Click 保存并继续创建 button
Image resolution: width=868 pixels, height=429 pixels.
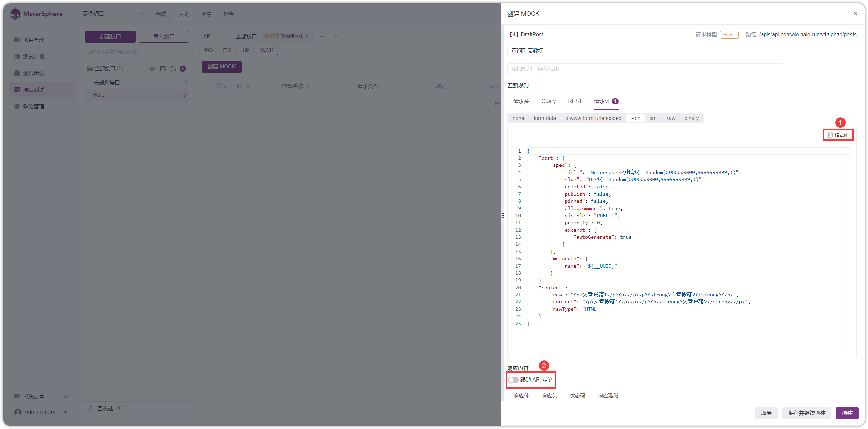[x=807, y=413]
